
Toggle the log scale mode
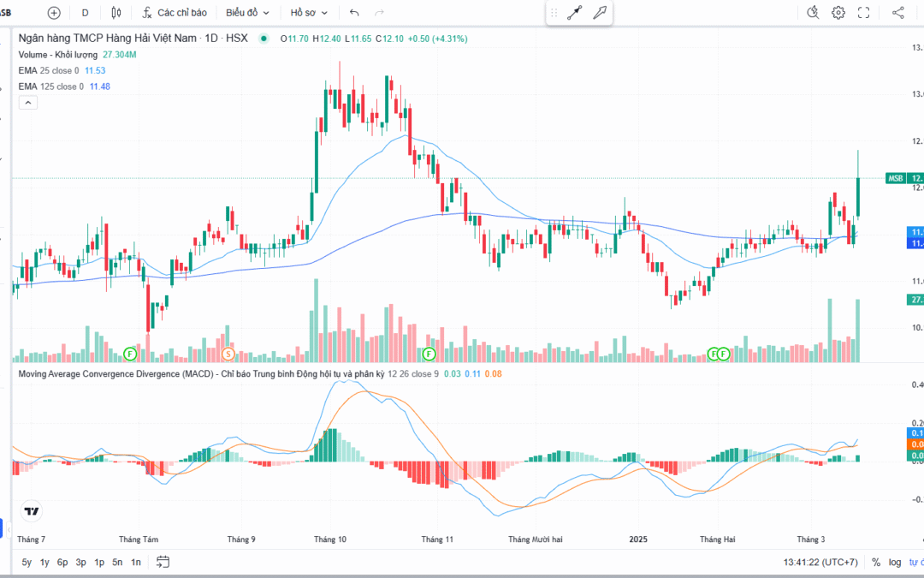(895, 563)
